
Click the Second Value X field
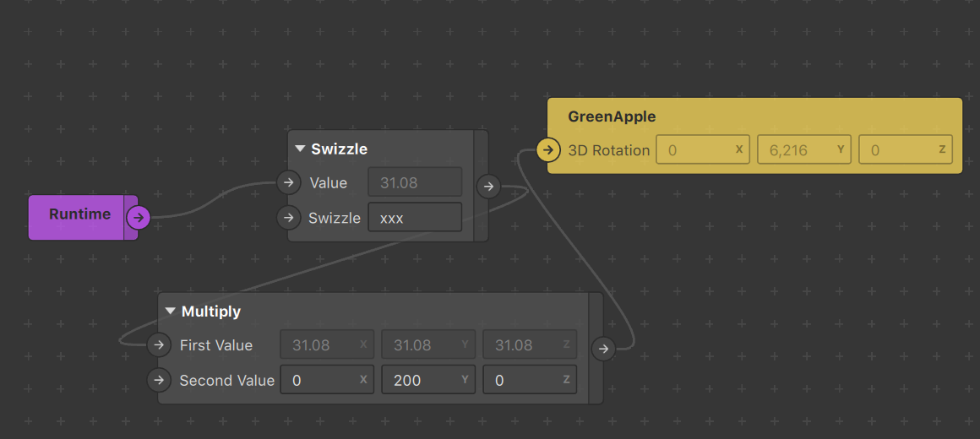[327, 380]
